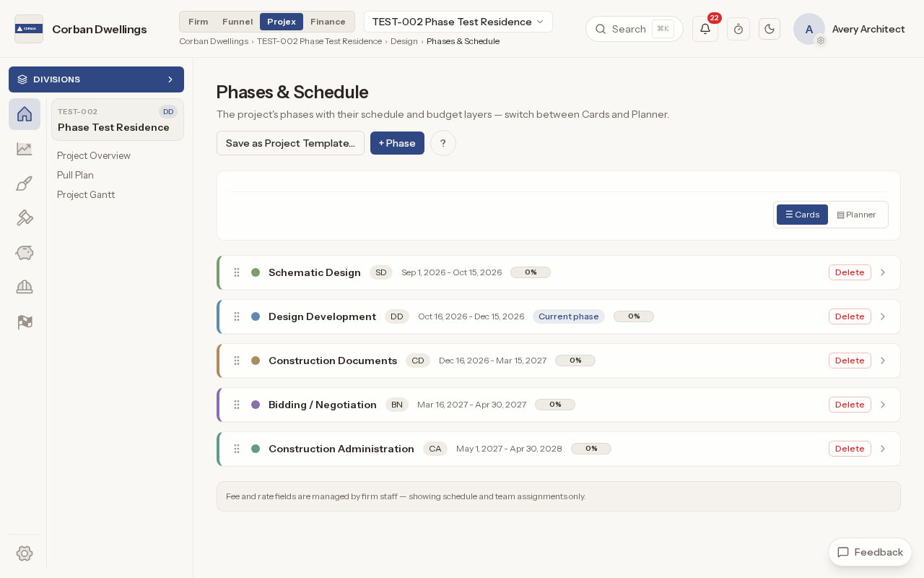The image size is (924, 578).
Task: Switch to the Finance tab
Action: point(328,22)
